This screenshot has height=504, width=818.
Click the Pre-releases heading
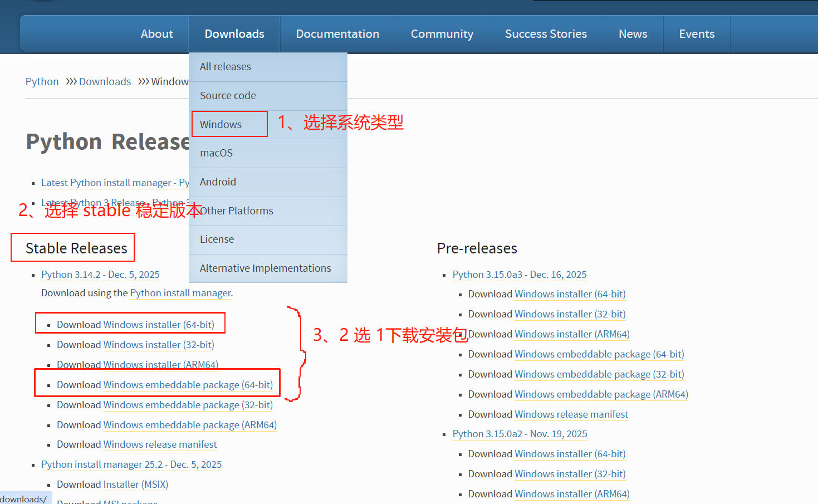point(477,248)
